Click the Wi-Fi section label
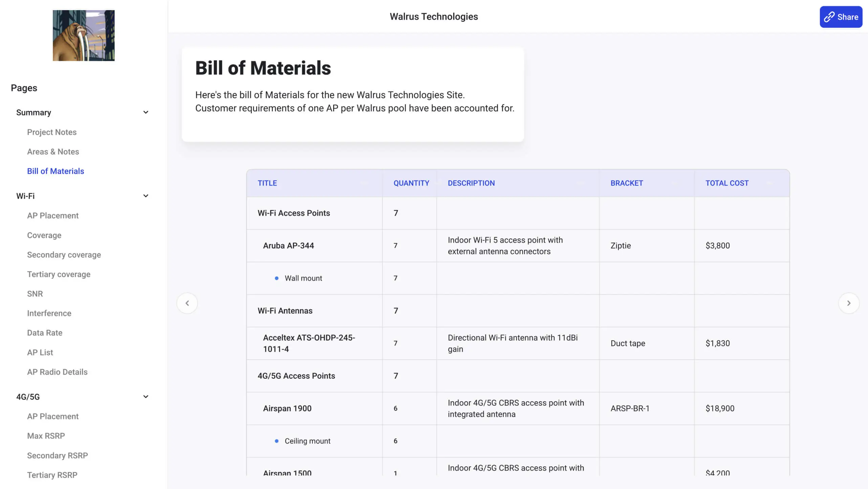The height and width of the screenshot is (489, 868). coord(25,196)
